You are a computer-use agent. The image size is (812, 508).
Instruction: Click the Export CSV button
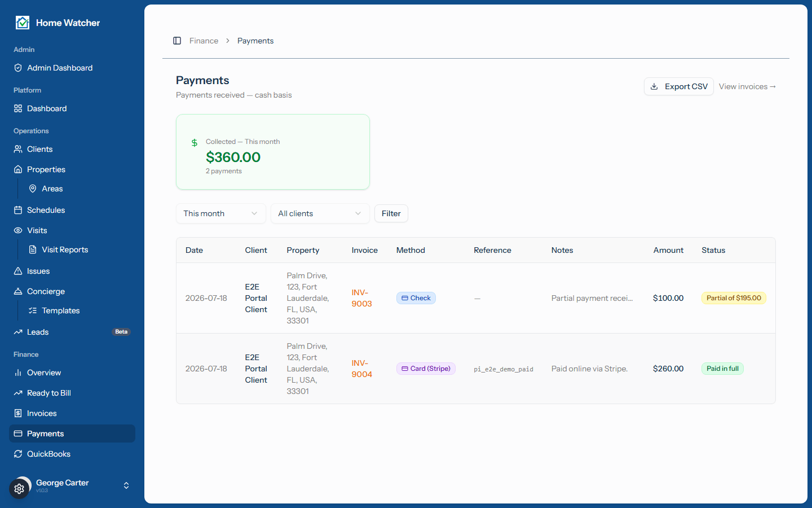click(x=679, y=86)
